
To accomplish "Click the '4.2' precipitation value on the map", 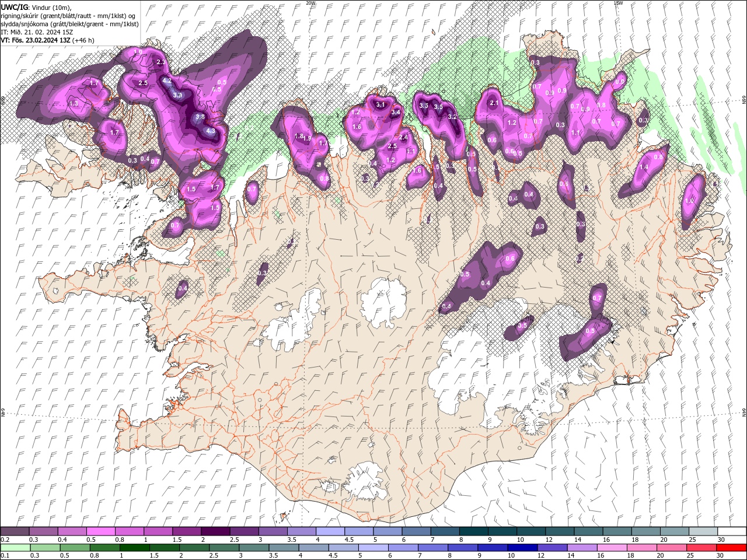I will point(166,81).
